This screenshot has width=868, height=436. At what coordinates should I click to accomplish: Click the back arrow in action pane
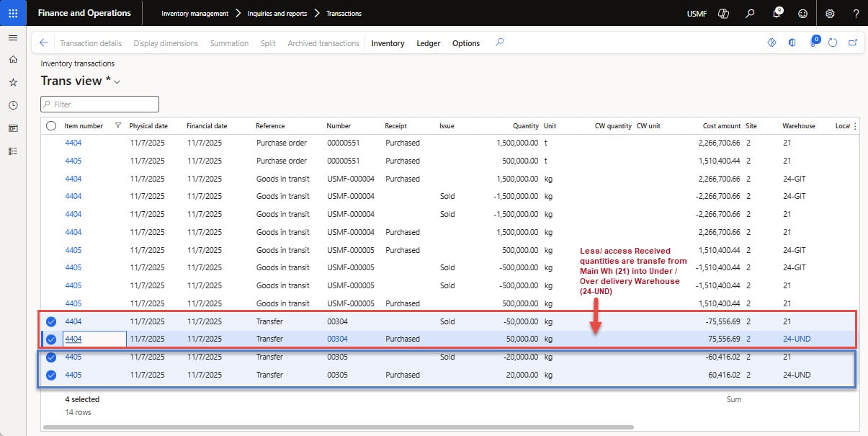click(44, 43)
